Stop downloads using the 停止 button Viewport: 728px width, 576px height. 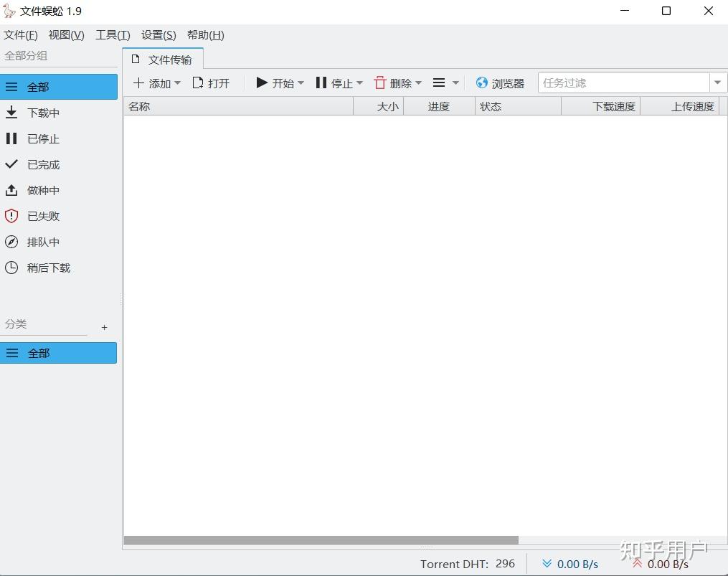tap(337, 82)
